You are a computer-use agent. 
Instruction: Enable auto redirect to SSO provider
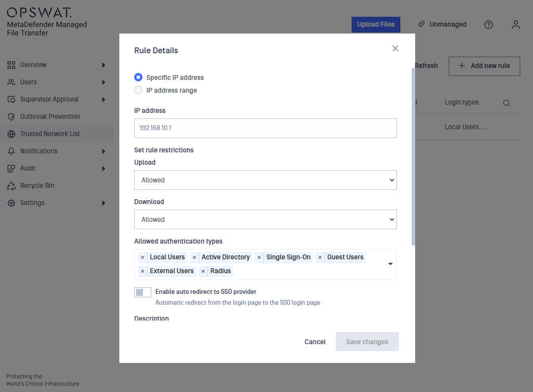click(x=142, y=292)
